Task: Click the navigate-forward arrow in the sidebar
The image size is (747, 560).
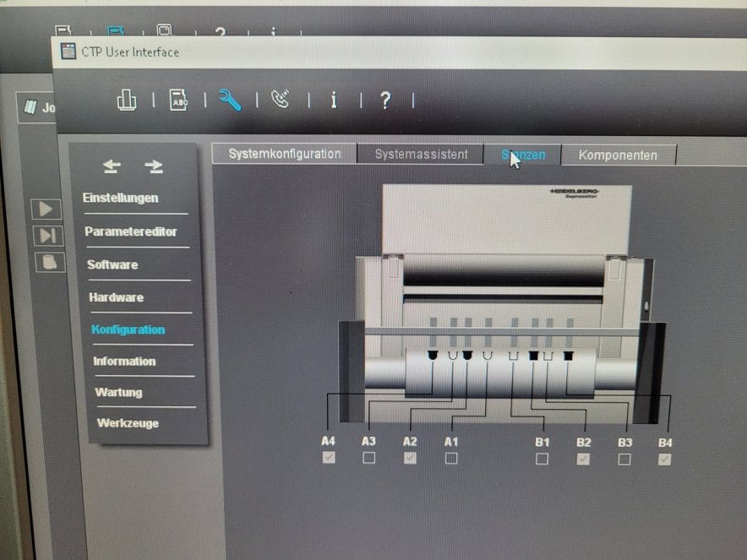Action: point(154,166)
